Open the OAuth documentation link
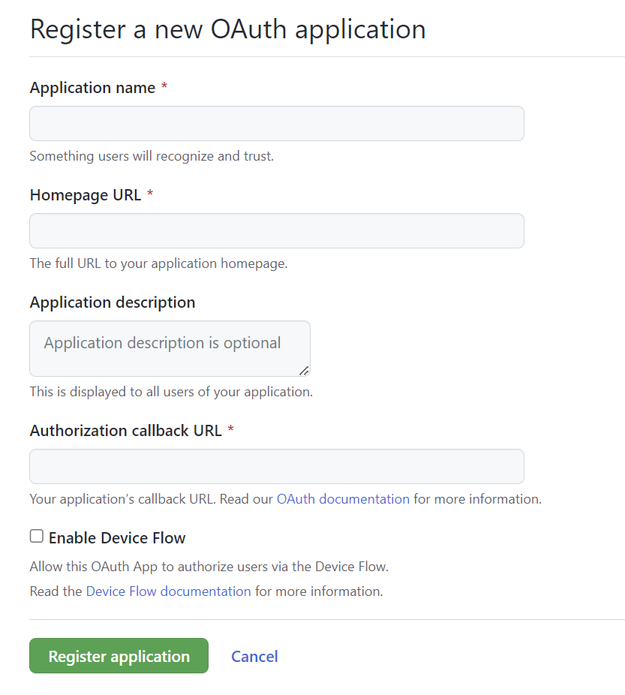625x695 pixels. point(343,499)
